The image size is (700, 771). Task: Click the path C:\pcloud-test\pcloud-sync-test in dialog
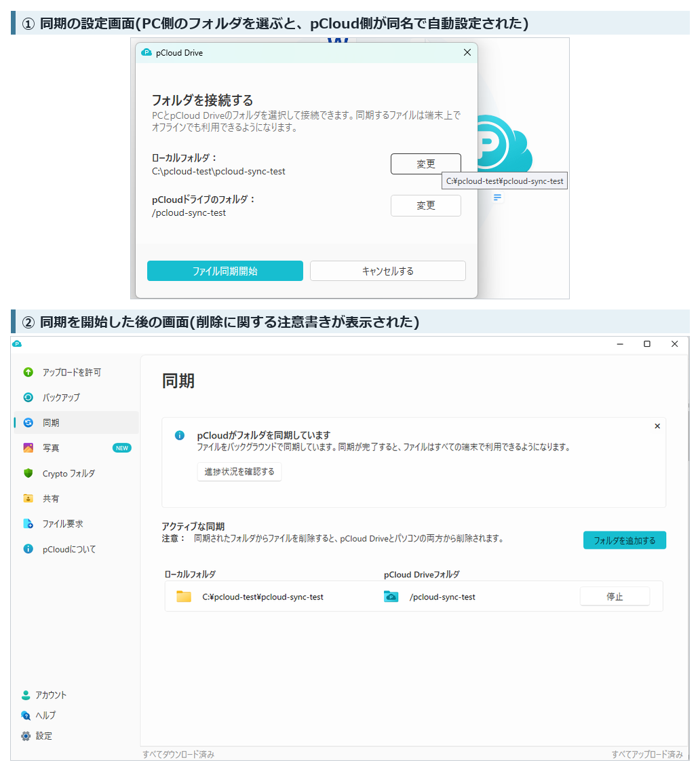click(218, 171)
